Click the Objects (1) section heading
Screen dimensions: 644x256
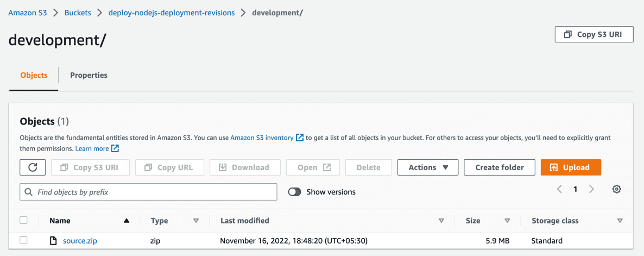[45, 121]
